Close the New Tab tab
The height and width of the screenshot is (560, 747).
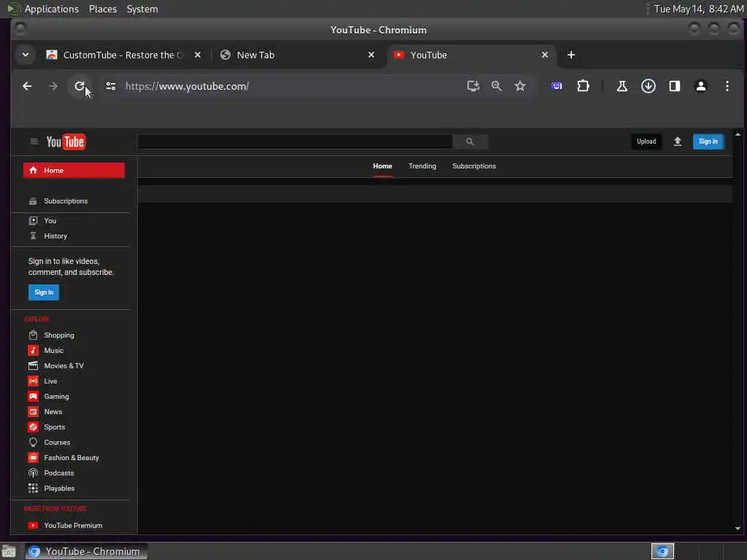[371, 55]
